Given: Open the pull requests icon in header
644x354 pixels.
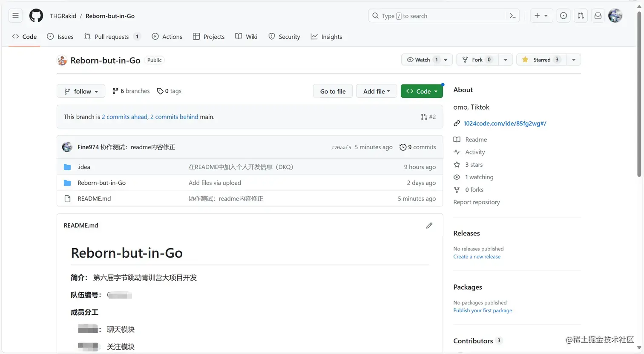Looking at the screenshot, I should (x=581, y=16).
